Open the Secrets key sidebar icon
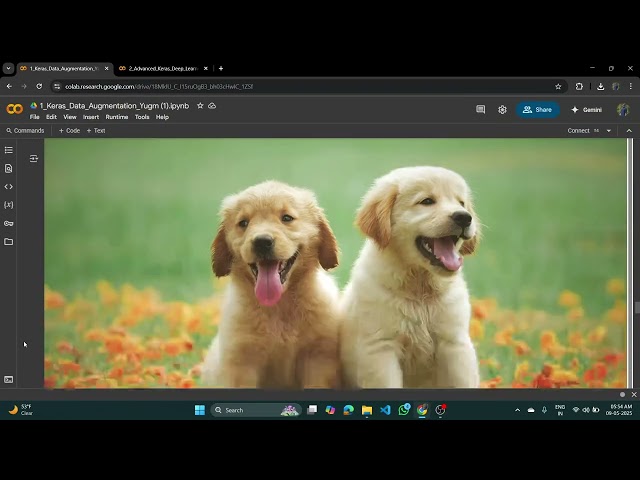 [x=9, y=223]
